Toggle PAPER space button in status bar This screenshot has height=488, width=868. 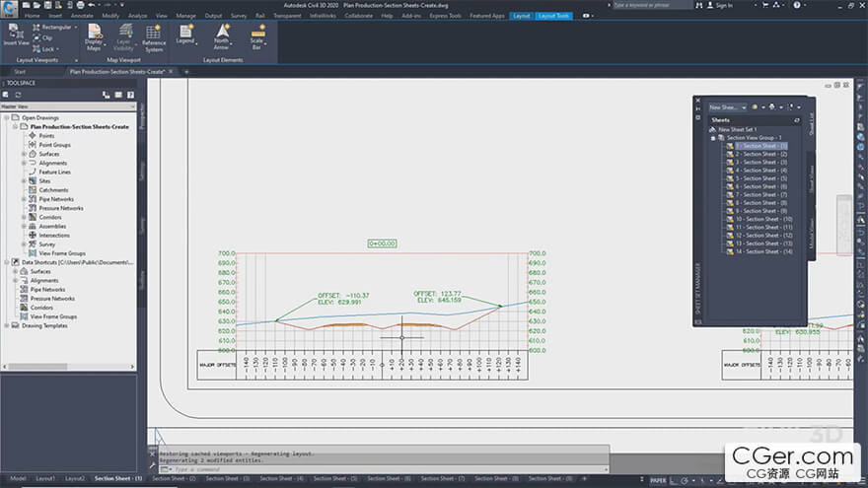click(x=658, y=479)
